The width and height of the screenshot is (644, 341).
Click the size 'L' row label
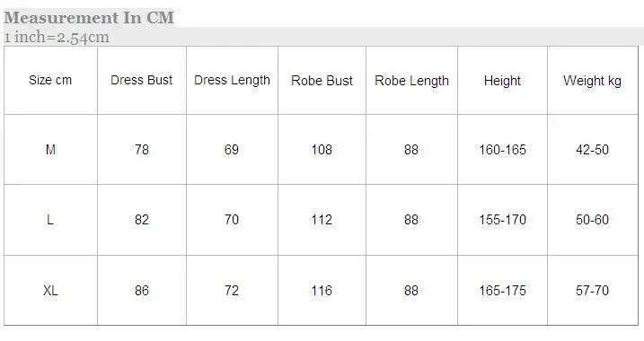(x=50, y=220)
